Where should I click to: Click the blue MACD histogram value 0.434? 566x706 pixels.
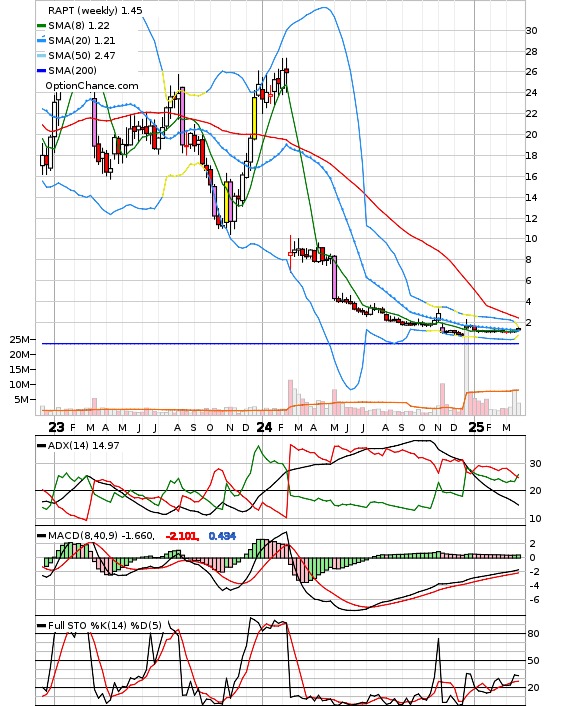point(222,536)
